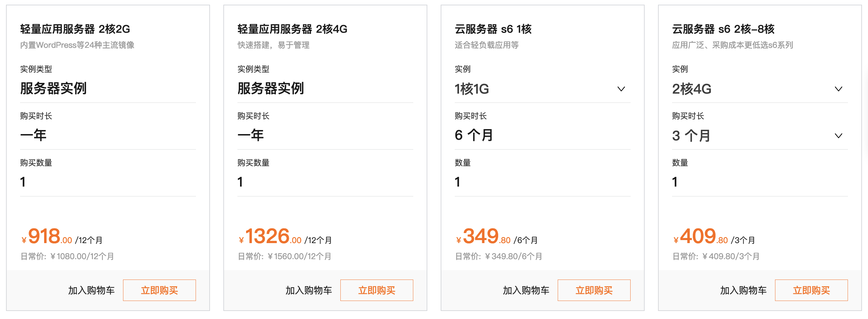868x319 pixels.
Task: Open the 云服务器 s6 1核 product title
Action: (493, 29)
